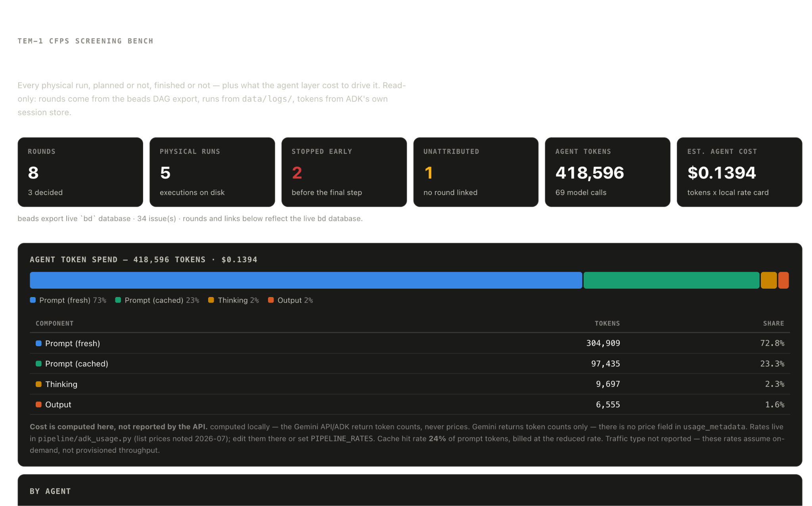This screenshot has width=812, height=506.
Task: Click the Prompt (cached) 23% legend entry
Action: coord(157,300)
